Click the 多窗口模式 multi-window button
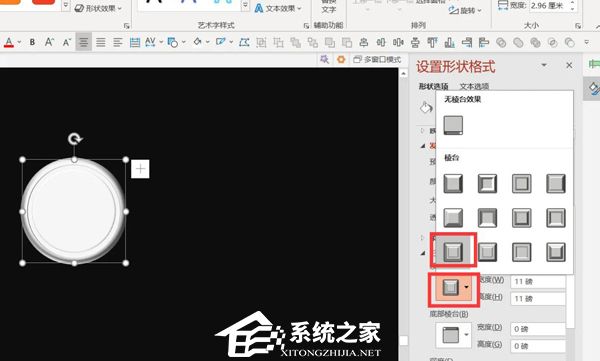This screenshot has height=361, width=600. tap(377, 59)
